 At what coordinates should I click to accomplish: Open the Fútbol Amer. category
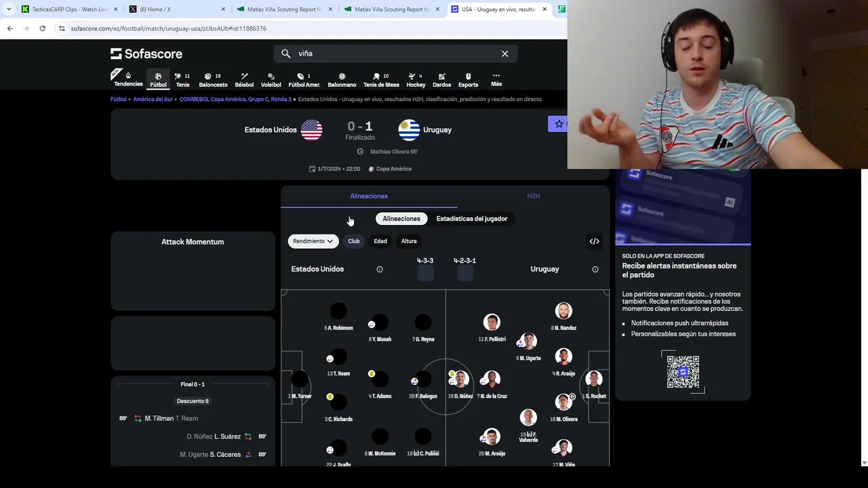[304, 79]
